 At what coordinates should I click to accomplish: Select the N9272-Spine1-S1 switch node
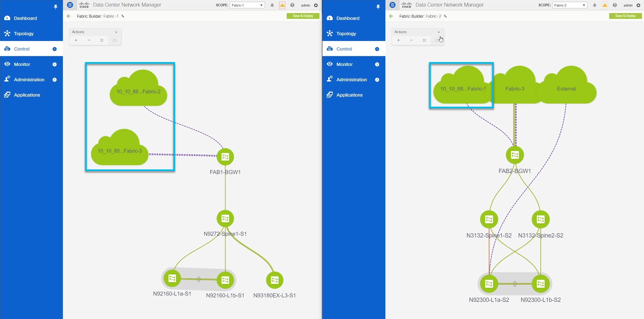(225, 219)
